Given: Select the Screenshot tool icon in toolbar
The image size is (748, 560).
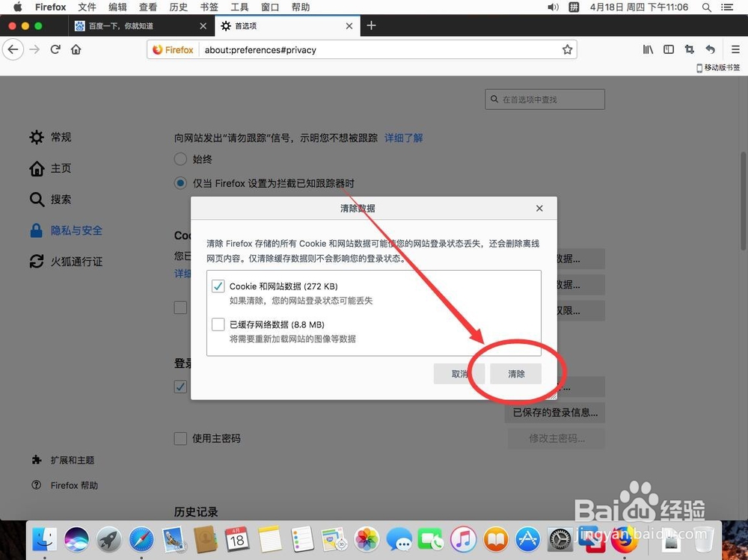Looking at the screenshot, I should point(689,49).
